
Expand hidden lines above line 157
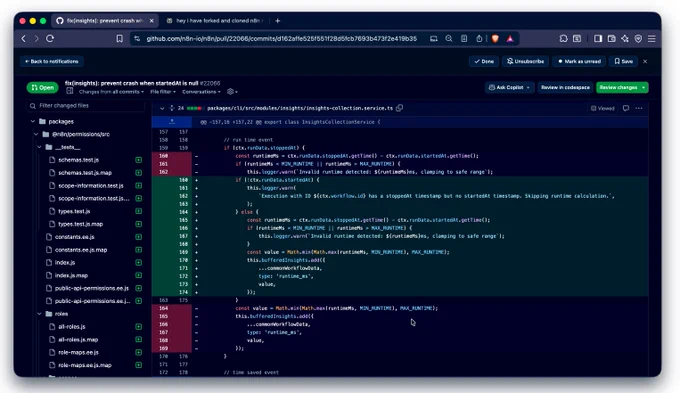pos(172,122)
